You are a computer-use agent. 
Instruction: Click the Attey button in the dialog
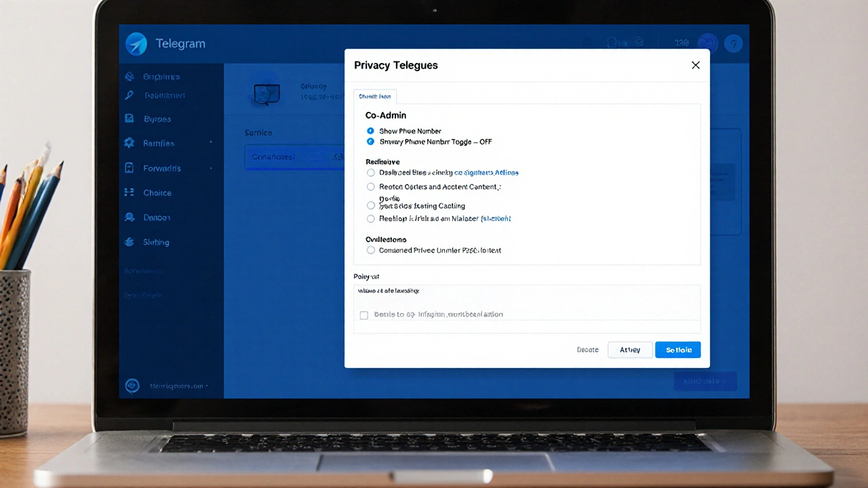tap(629, 350)
